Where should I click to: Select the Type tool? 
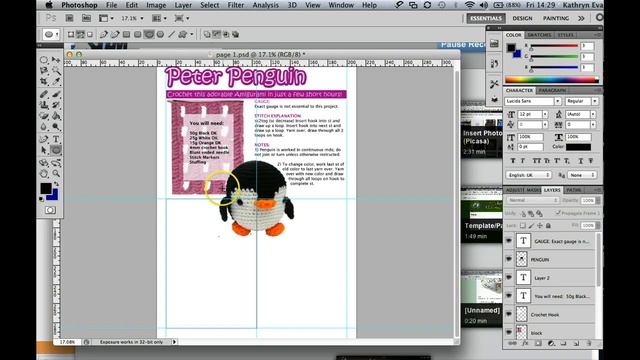(x=56, y=139)
